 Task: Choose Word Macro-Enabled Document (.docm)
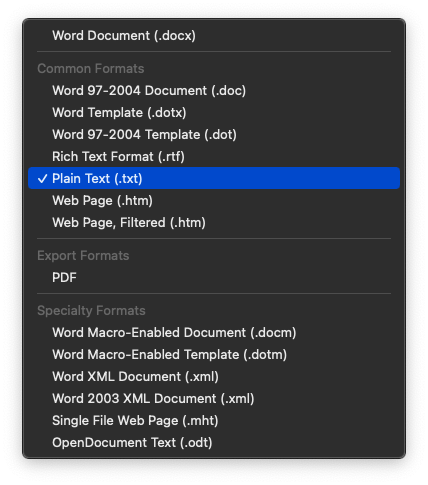[214, 332]
